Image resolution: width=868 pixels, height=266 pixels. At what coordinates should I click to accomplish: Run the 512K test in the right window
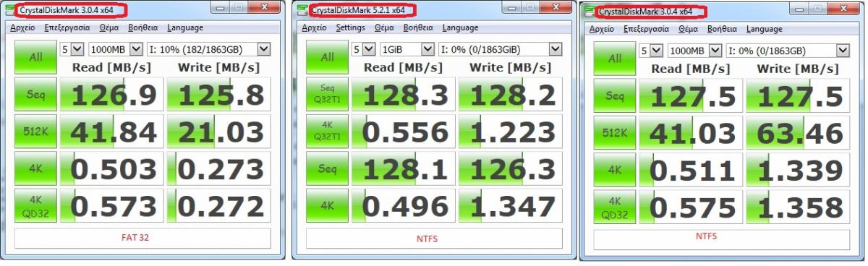pos(615,134)
